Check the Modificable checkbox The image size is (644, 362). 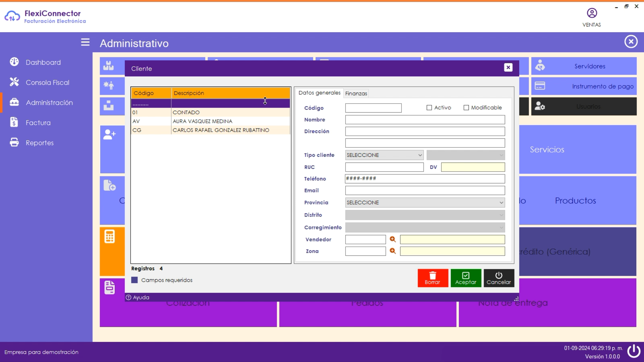click(x=466, y=108)
